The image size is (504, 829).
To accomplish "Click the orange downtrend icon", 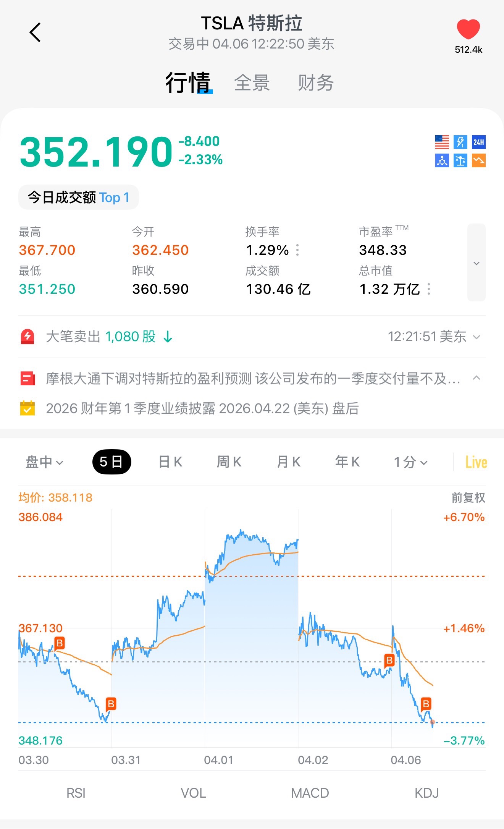I will point(479,160).
